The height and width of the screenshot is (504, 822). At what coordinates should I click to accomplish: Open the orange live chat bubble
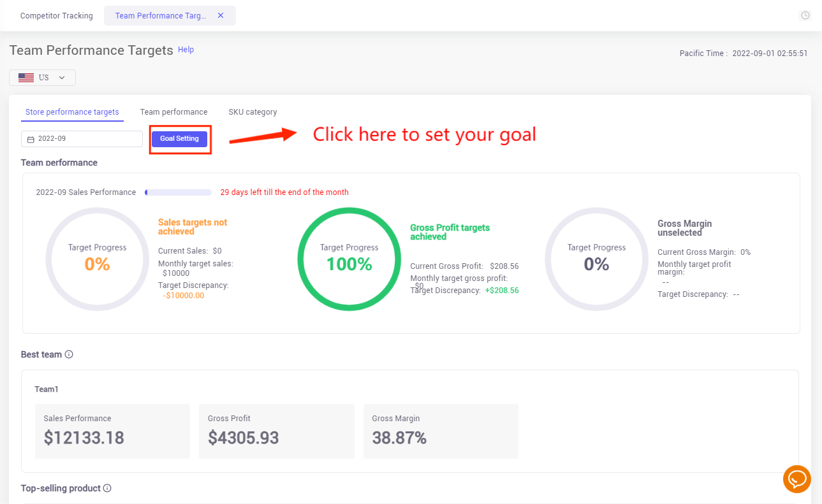pos(796,479)
